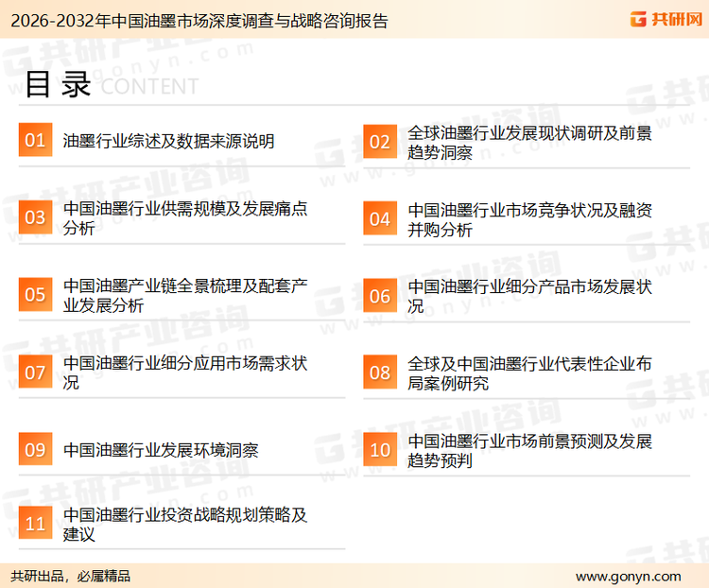Click the orange 01 chapter badge
This screenshot has width=709, height=588.
[35, 140]
